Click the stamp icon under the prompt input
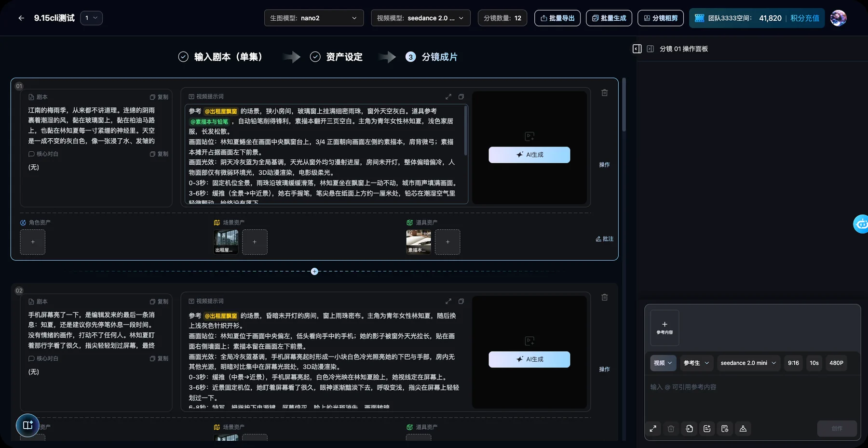The image size is (868, 448). click(743, 429)
